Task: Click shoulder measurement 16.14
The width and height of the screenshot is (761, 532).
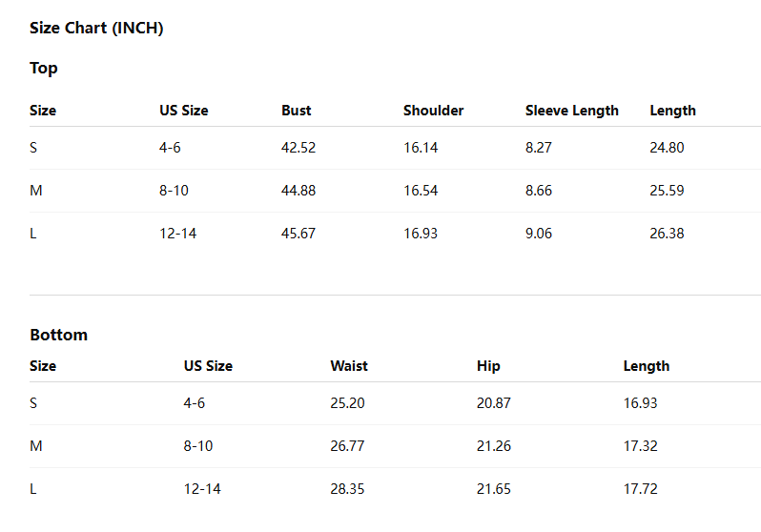Action: point(421,148)
